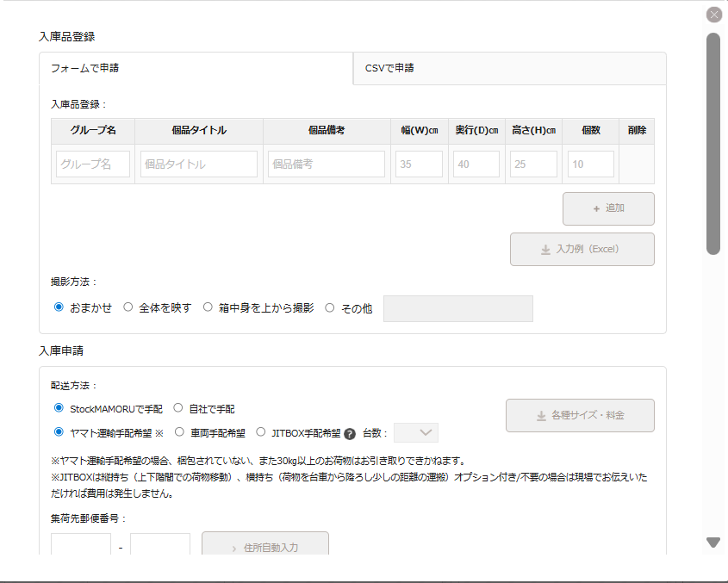This screenshot has height=583, width=728.
Task: Click the JITBOX手配希望 help question mark icon
Action: (348, 432)
